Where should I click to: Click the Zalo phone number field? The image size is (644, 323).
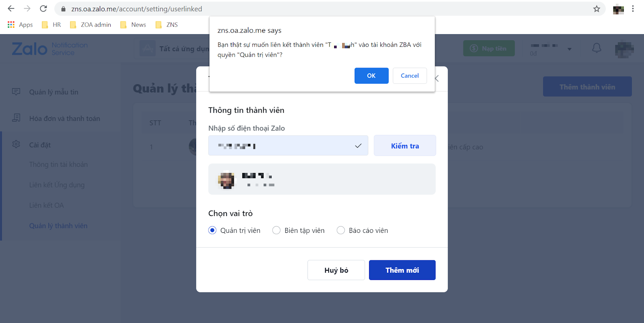(x=288, y=146)
